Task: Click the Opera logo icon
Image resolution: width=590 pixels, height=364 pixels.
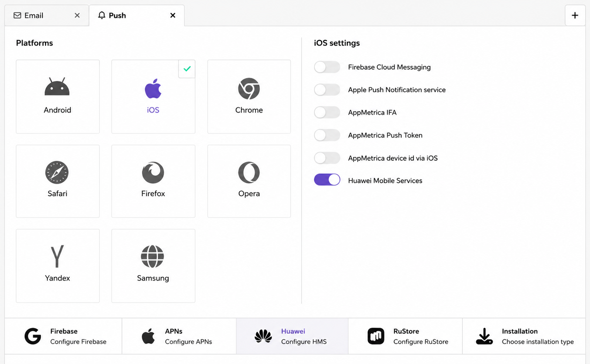Action: point(249,172)
